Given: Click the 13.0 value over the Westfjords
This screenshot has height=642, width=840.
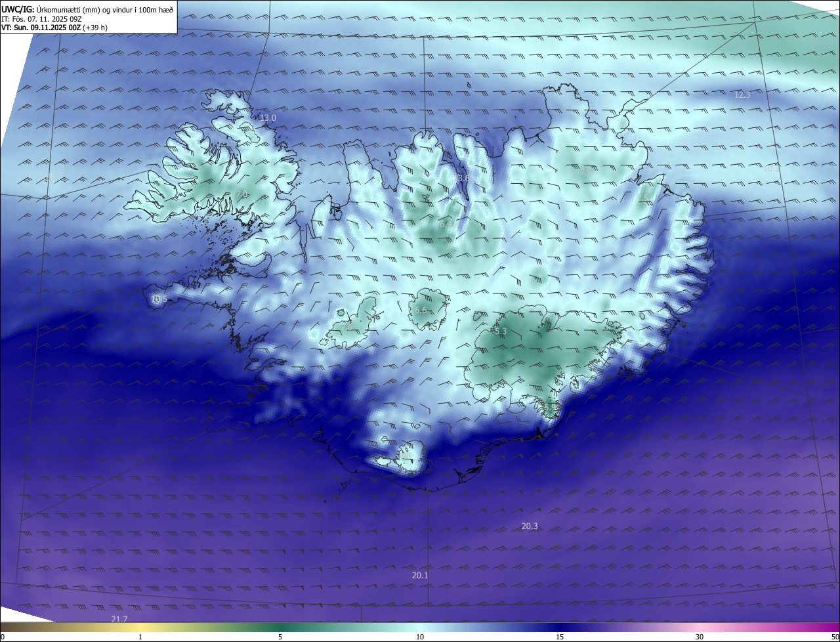Looking at the screenshot, I should 268,118.
